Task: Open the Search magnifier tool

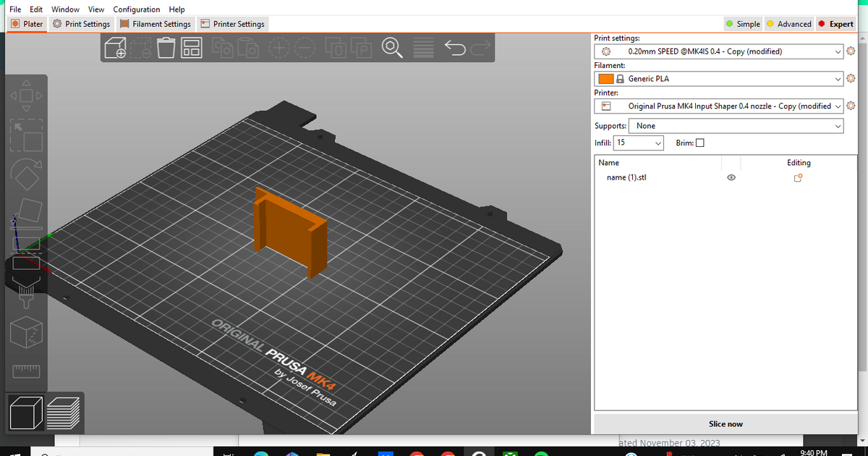Action: click(391, 47)
